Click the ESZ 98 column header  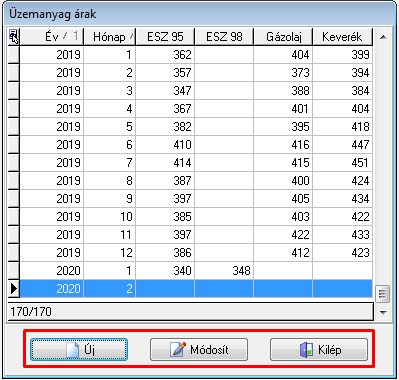tap(224, 37)
